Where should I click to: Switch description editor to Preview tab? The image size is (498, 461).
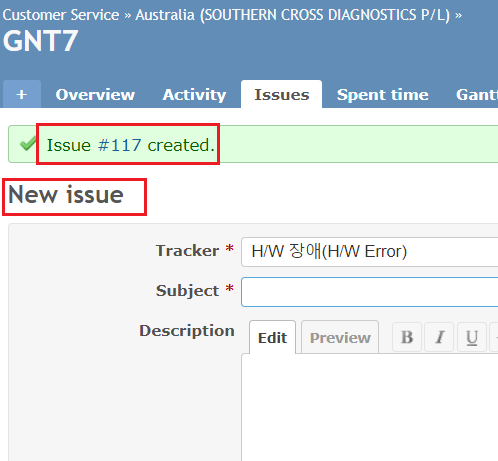click(340, 337)
